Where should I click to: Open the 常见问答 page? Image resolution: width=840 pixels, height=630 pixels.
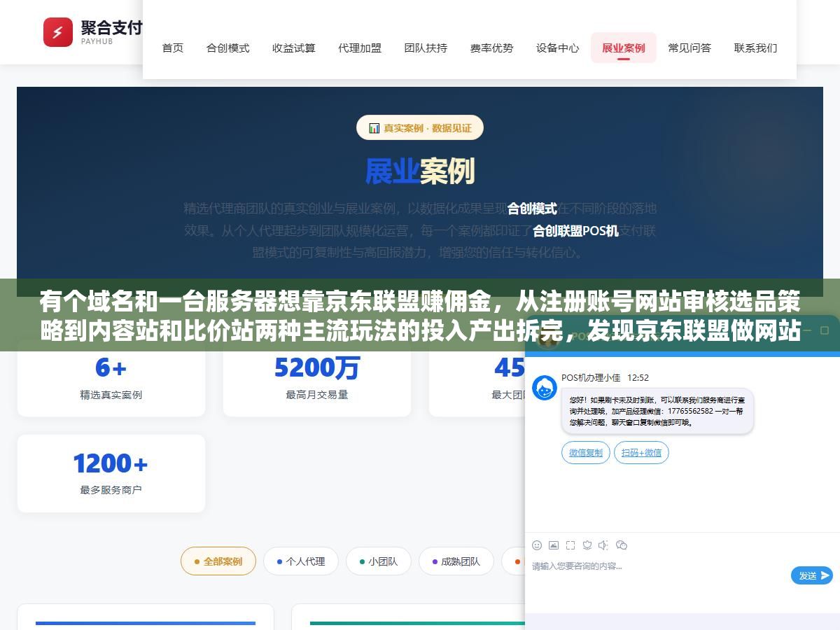[x=689, y=48]
